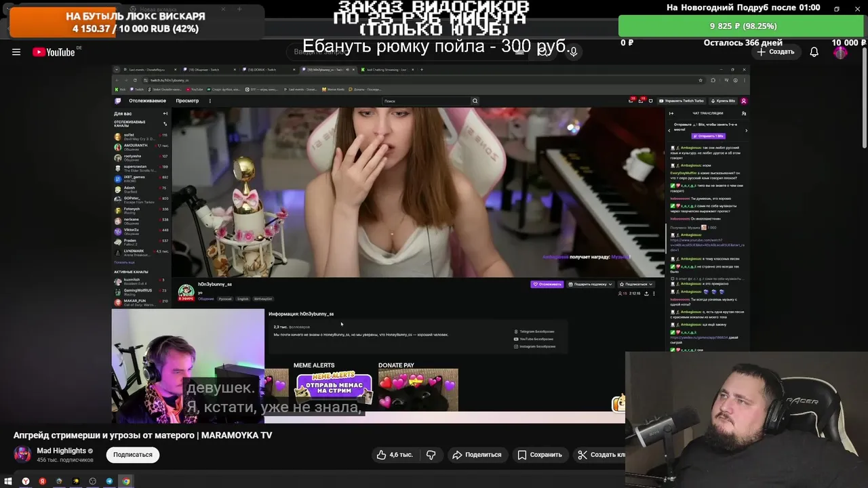Open YouTube notifications bell
The height and width of the screenshot is (488, 868).
(x=814, y=52)
